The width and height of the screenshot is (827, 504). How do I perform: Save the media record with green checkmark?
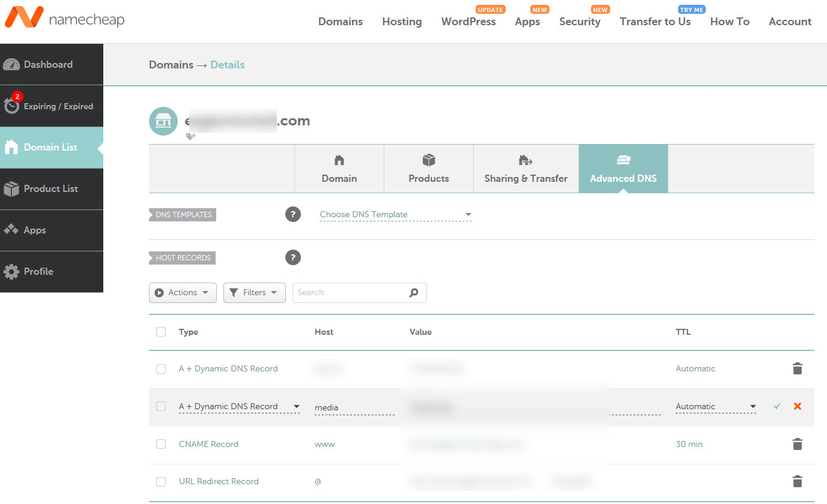777,406
